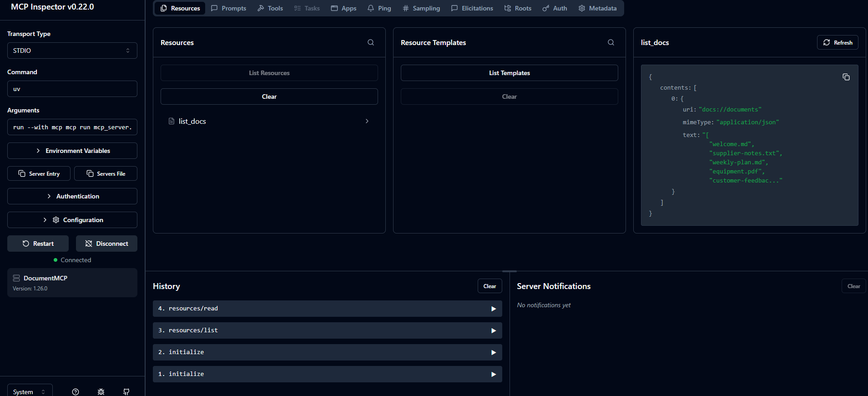Click the bug debug icon in sidebar footer
Screen dimensions: 868x396
coord(101,391)
